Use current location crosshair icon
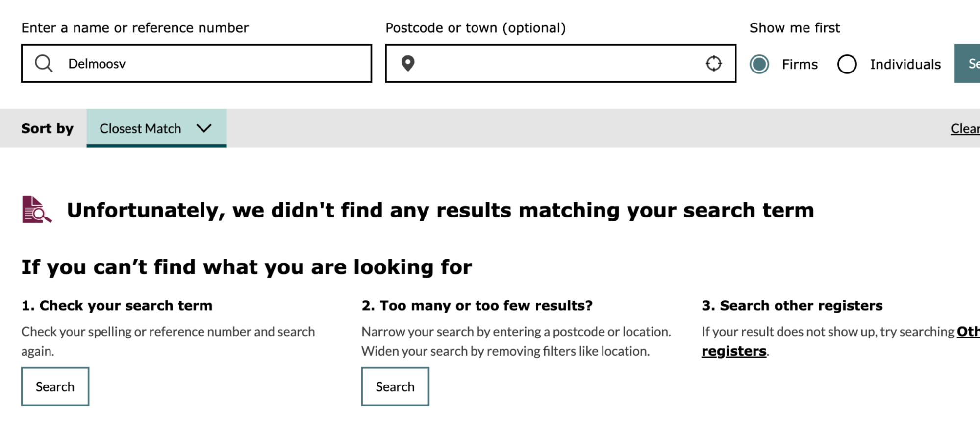 click(714, 63)
